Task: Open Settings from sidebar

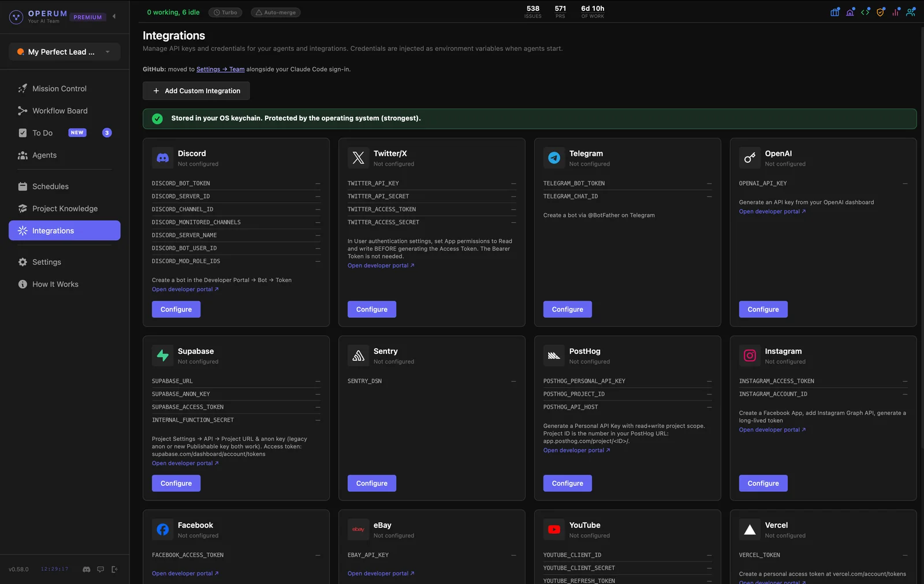Action: tap(65, 262)
